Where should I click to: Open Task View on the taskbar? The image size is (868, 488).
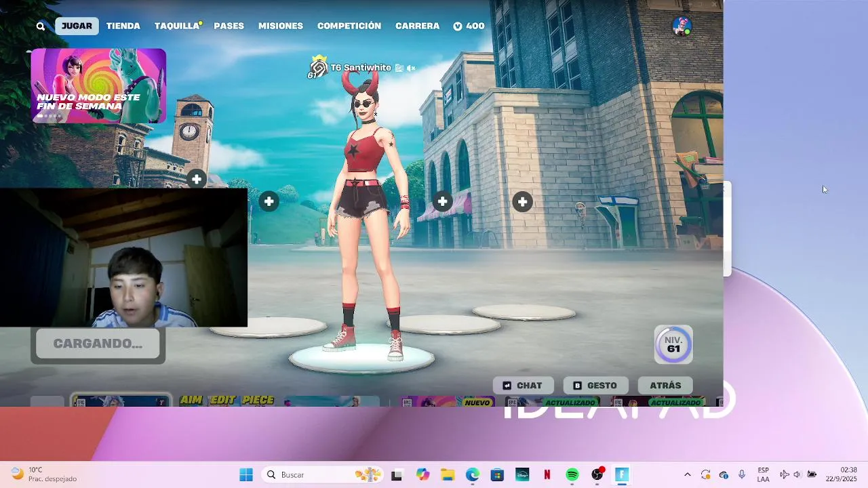pos(397,475)
